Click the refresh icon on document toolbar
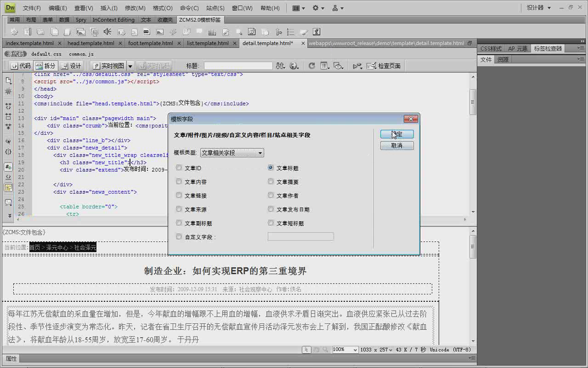Image resolution: width=588 pixels, height=368 pixels. 312,65
